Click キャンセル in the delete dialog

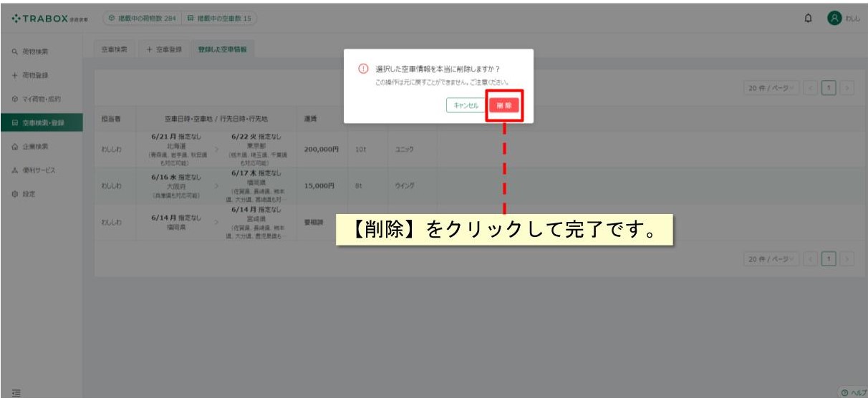[467, 105]
